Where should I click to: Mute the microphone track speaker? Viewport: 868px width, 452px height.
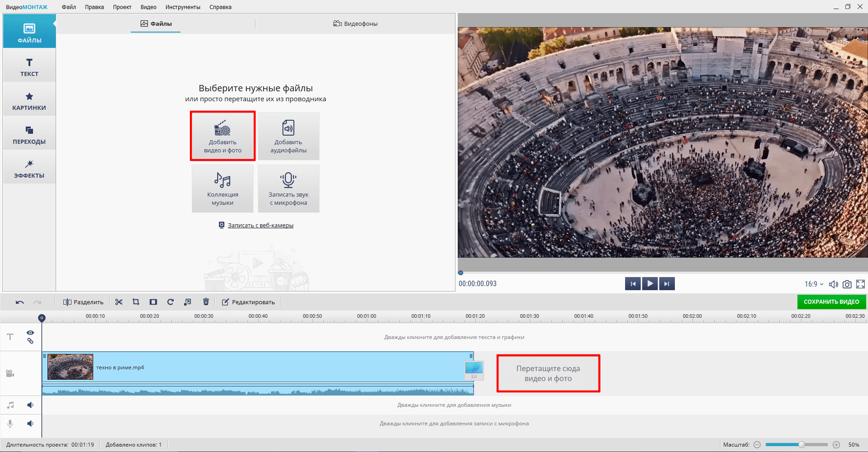30,424
